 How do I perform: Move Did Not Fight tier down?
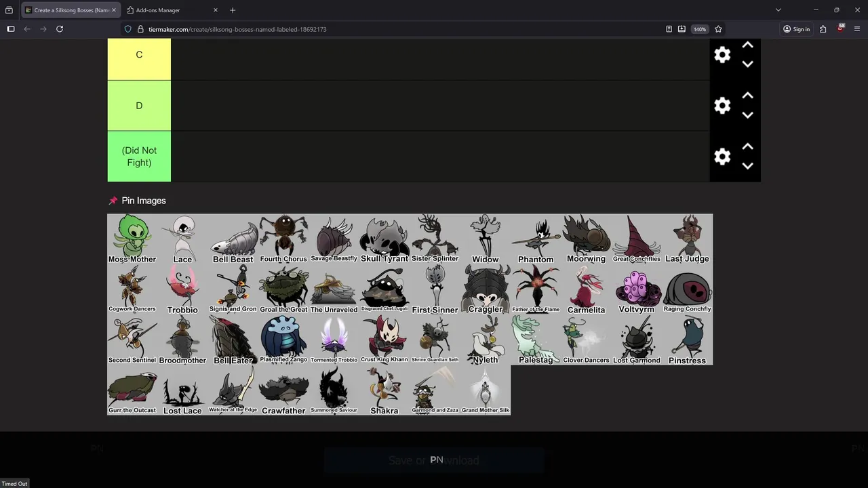click(x=747, y=166)
